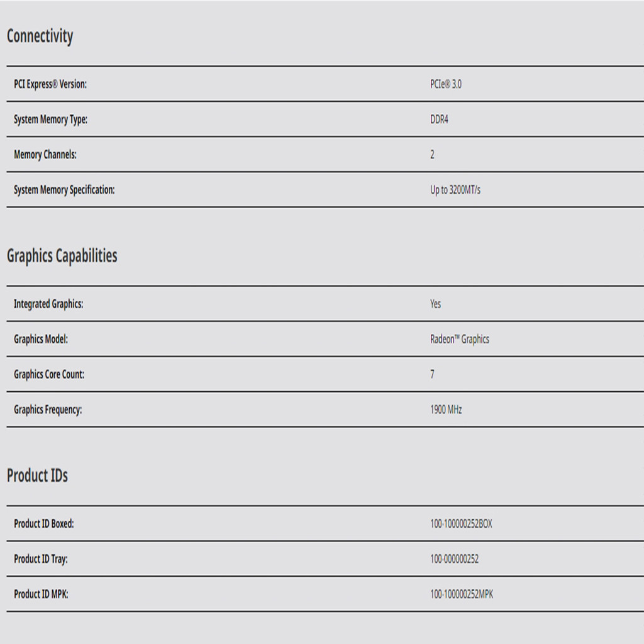
Task: Click the Yes value for Integrated Graphics
Action: [435, 304]
